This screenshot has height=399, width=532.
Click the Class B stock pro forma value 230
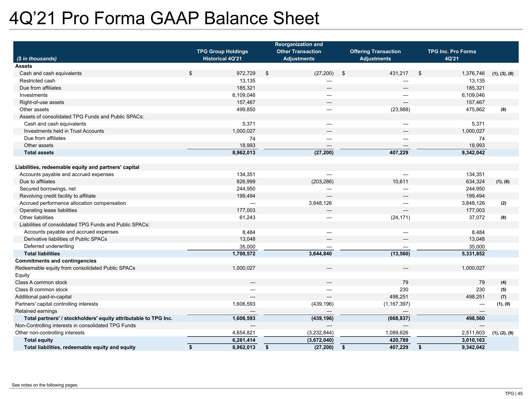click(480, 289)
